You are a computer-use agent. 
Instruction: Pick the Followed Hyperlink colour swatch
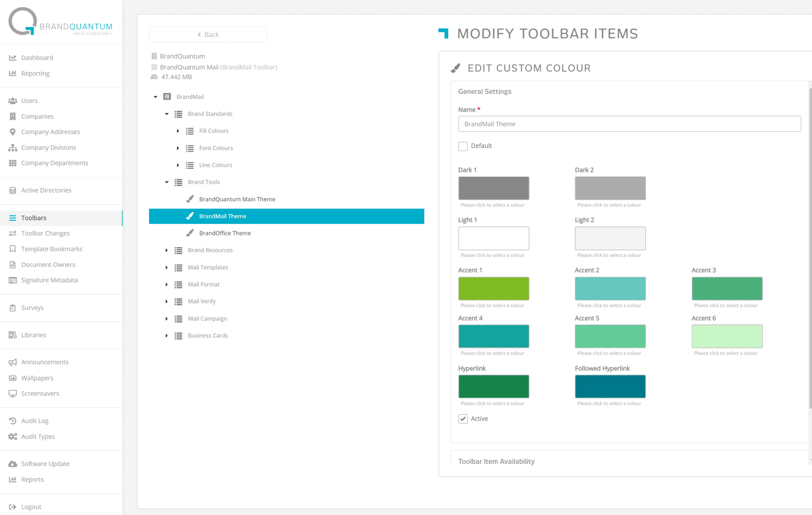click(x=611, y=387)
